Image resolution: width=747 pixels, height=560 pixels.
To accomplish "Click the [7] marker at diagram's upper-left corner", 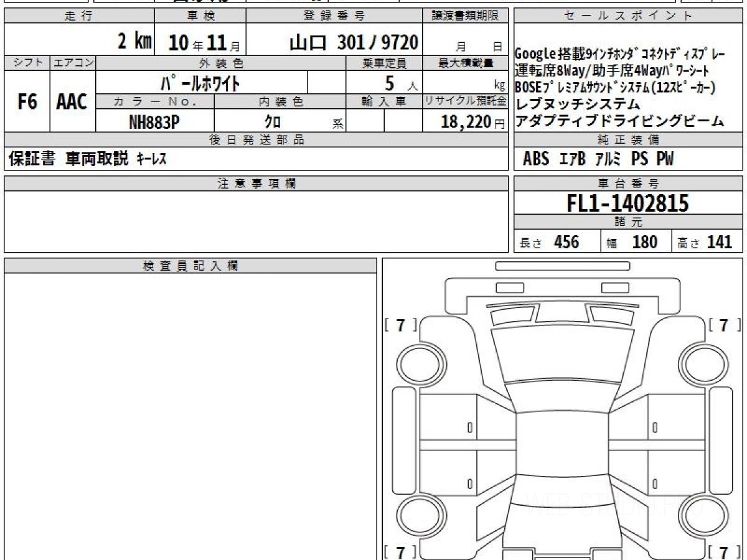I will [x=401, y=325].
